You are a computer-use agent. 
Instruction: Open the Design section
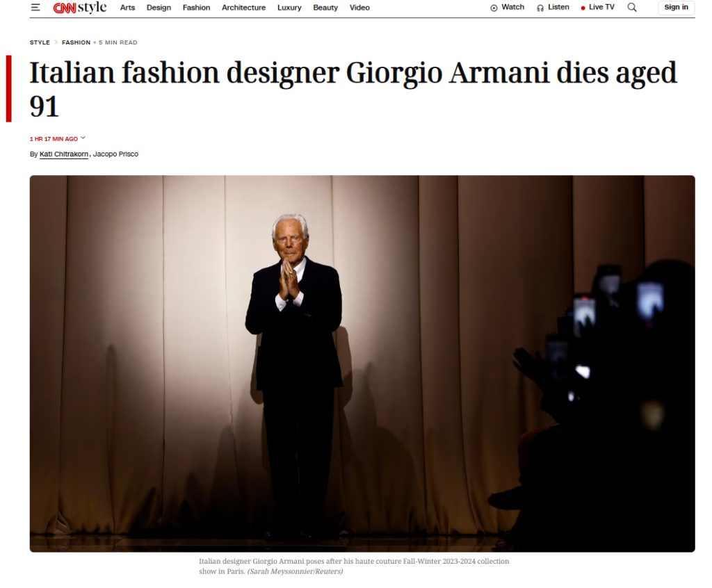(x=159, y=8)
